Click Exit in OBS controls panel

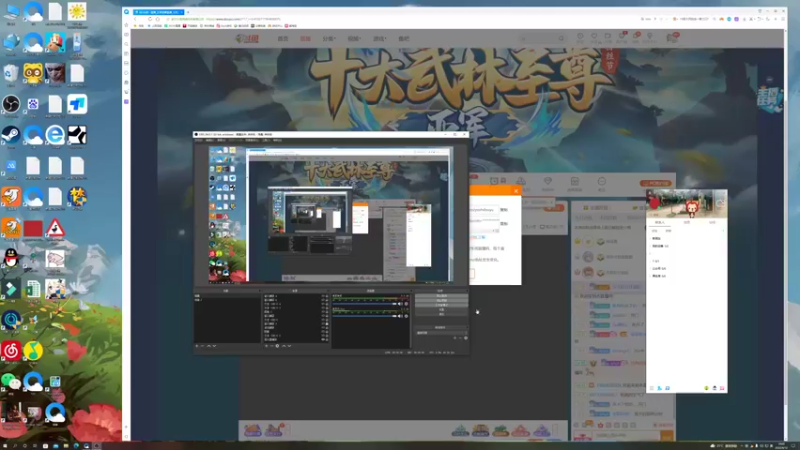click(441, 314)
